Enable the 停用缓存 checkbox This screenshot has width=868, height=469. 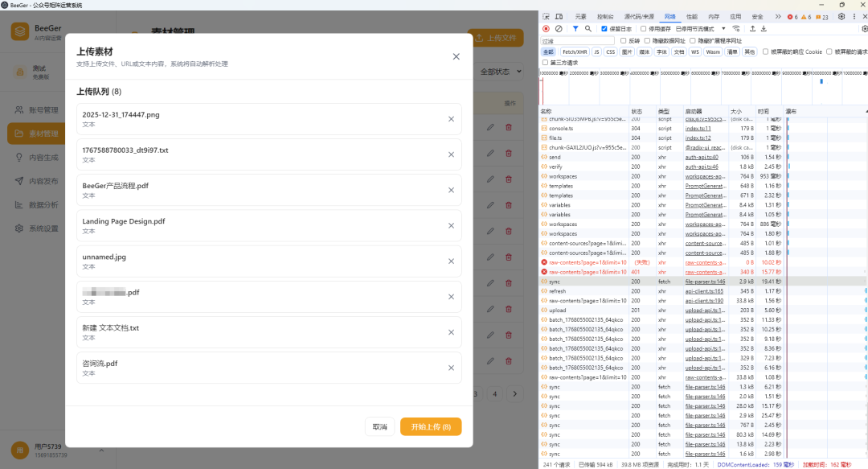coord(644,29)
